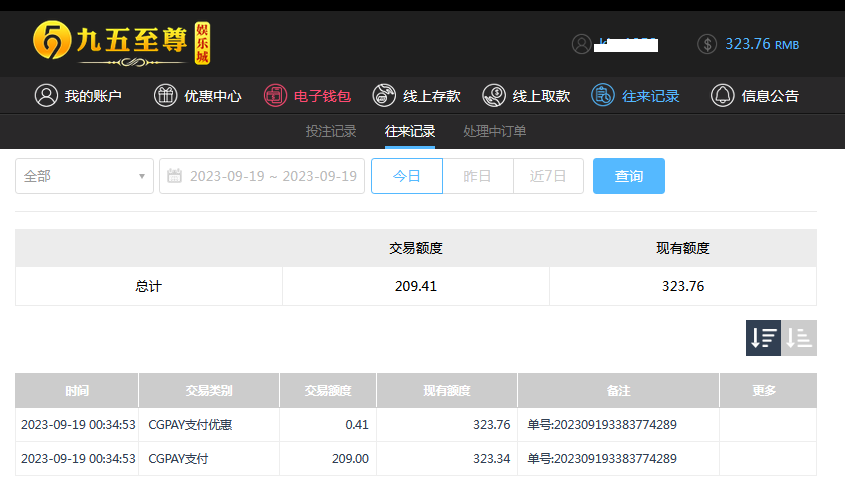
Task: Click the 更多 column header
Action: (x=768, y=391)
